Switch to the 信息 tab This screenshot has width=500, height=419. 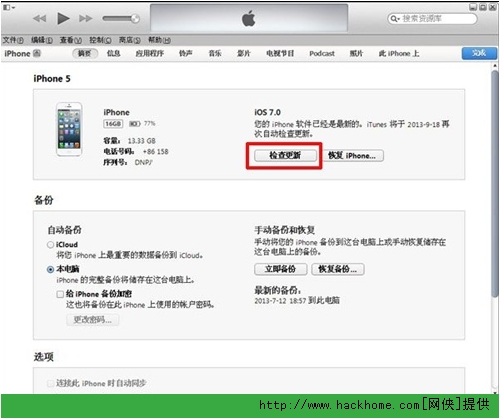tap(114, 53)
